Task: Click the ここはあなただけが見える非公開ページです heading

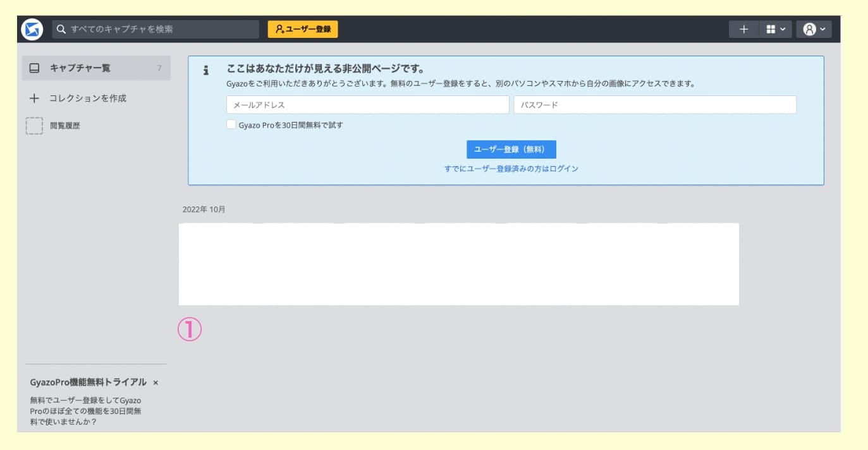Action: (x=325, y=69)
